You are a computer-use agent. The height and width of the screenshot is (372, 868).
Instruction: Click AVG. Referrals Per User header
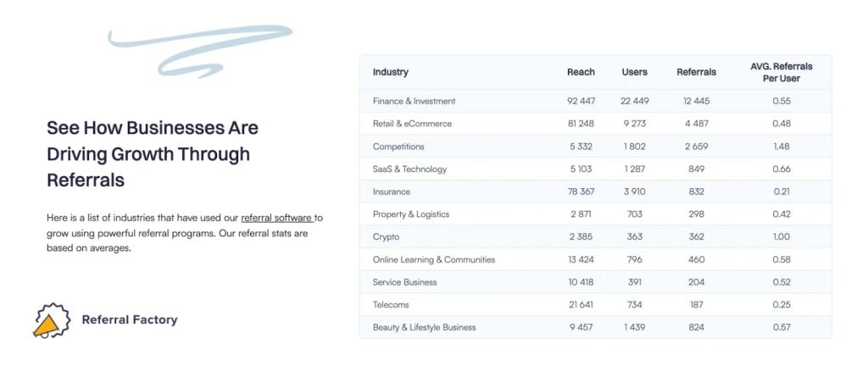point(781,73)
